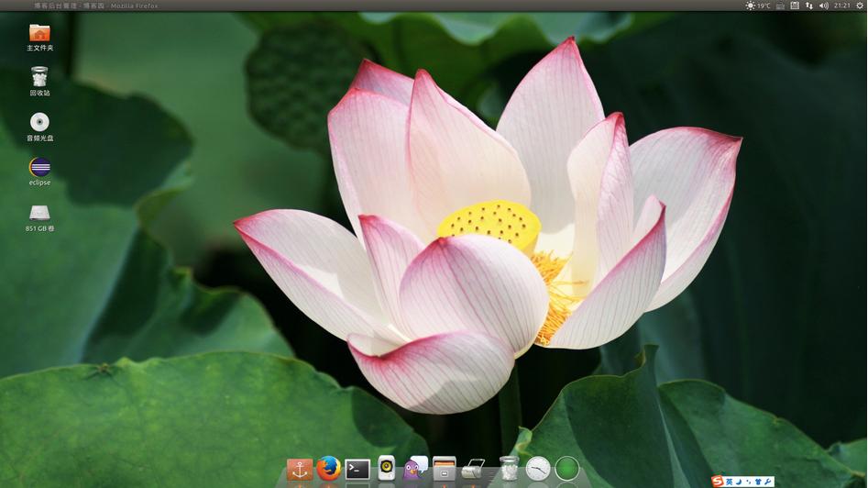Open the eclipse desktop shortcut
Viewport: 868px width, 488px height.
point(39,168)
